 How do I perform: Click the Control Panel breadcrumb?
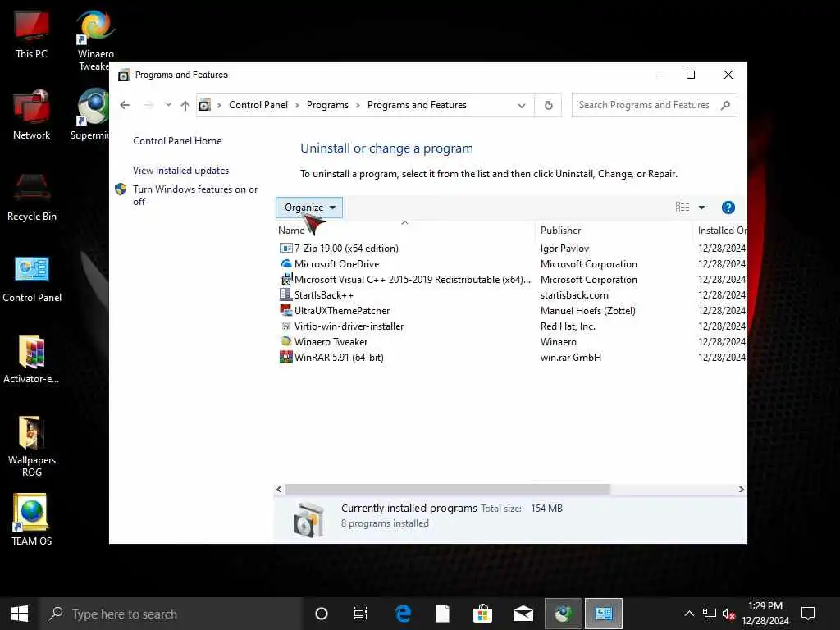258,105
